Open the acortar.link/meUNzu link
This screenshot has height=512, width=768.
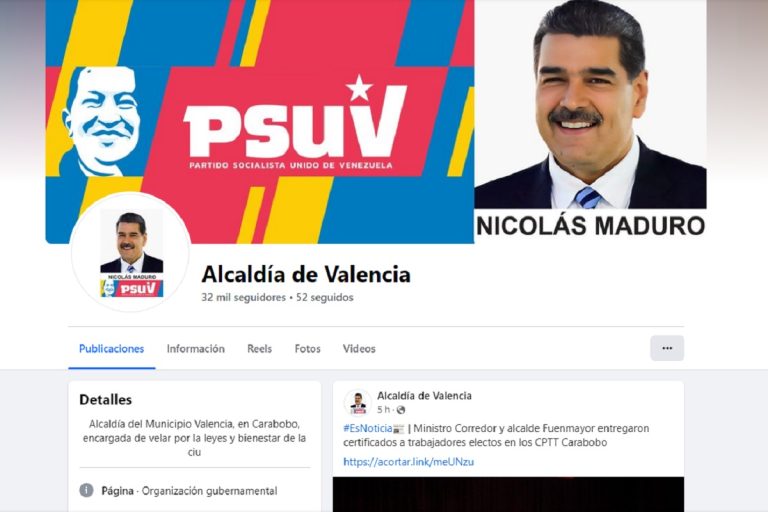tap(408, 462)
